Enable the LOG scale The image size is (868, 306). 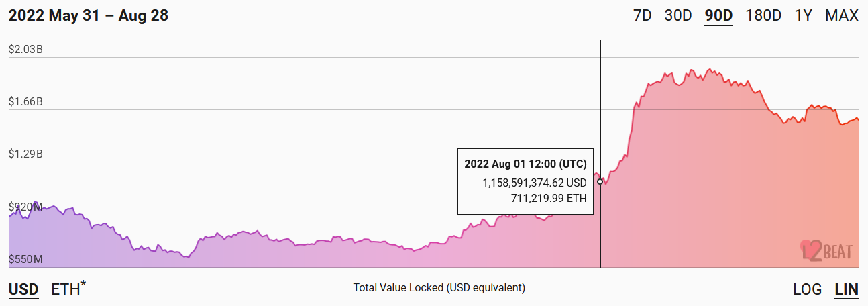tap(807, 289)
